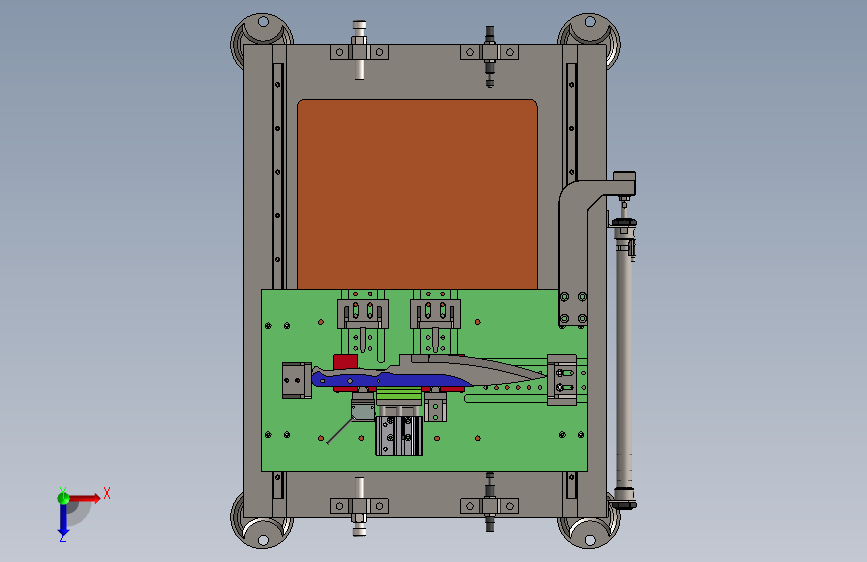Select the long gas spring on the right side
The height and width of the screenshot is (562, 867).
click(x=625, y=362)
